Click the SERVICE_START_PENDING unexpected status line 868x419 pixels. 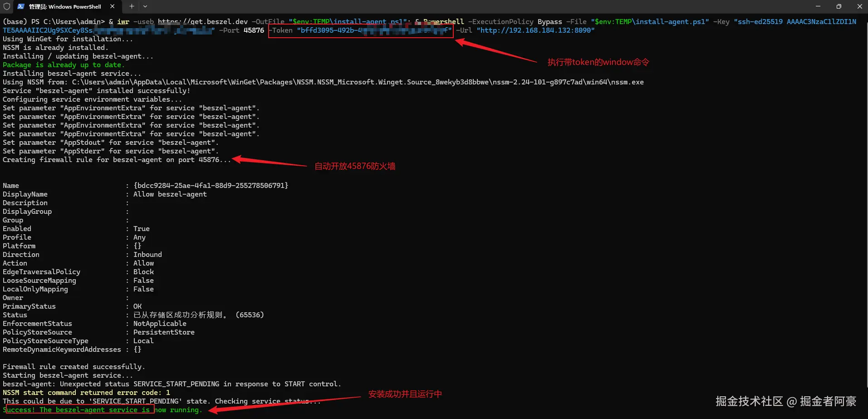point(172,384)
